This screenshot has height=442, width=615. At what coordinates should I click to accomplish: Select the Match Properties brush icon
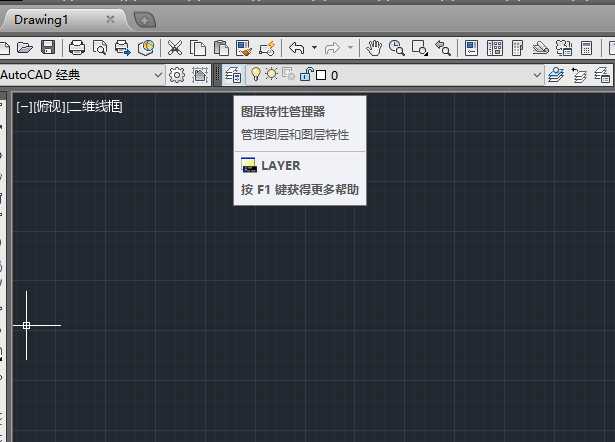tap(244, 48)
